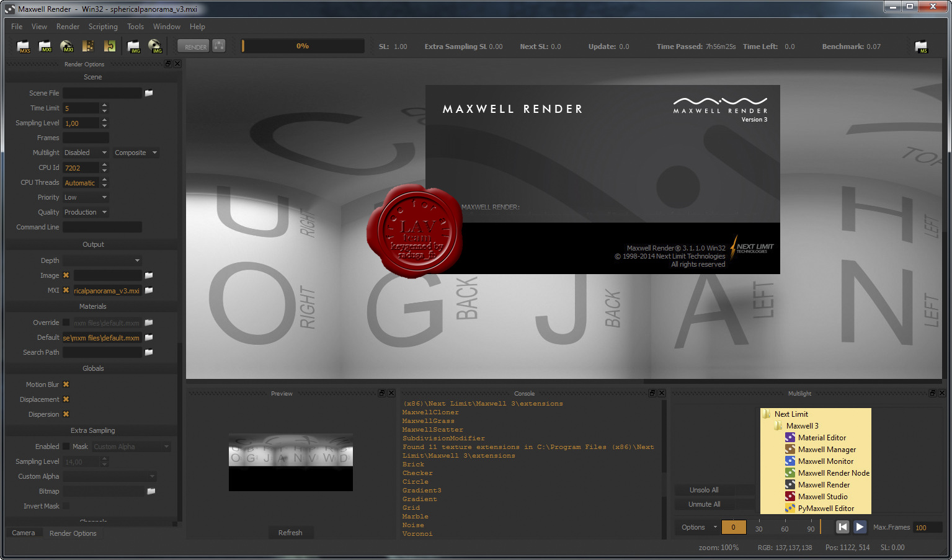Screen dimensions: 952x560
Task: Float the Multilight panel
Action: click(x=933, y=393)
